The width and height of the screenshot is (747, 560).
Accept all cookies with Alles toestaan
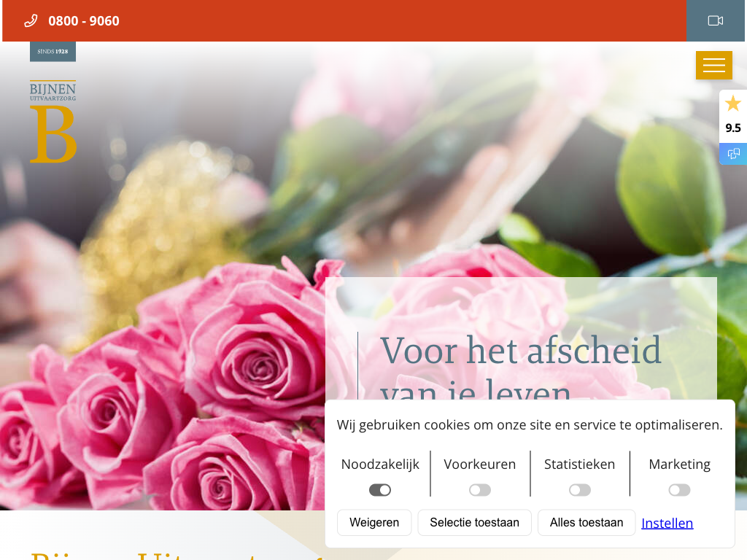(x=587, y=523)
